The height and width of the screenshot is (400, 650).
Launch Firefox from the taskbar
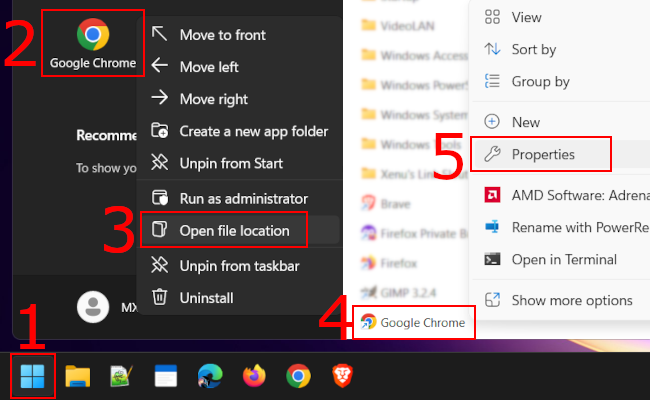254,376
